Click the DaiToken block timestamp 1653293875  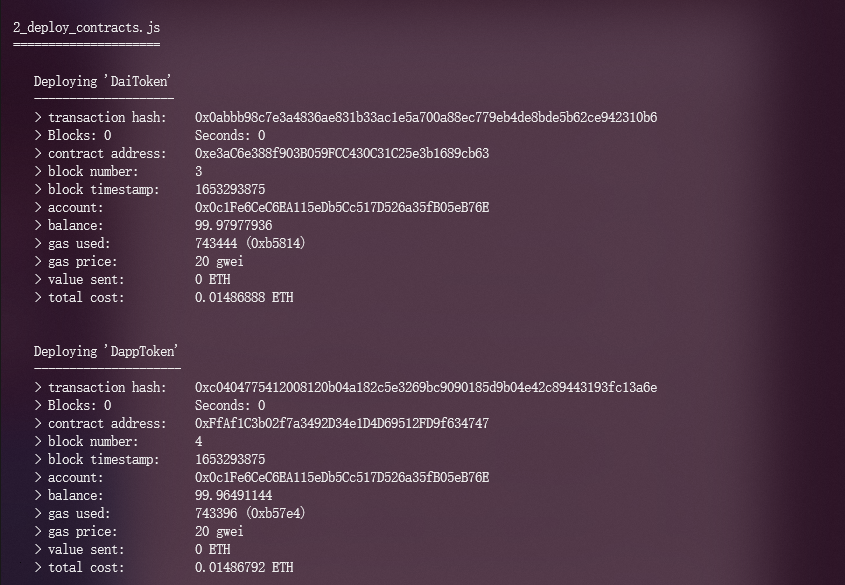[x=230, y=190]
